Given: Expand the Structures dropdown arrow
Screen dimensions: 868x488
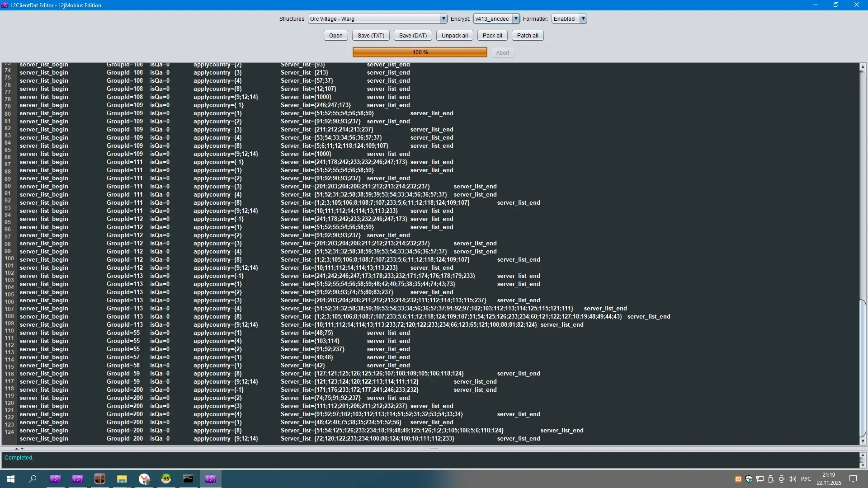Looking at the screenshot, I should tap(443, 19).
